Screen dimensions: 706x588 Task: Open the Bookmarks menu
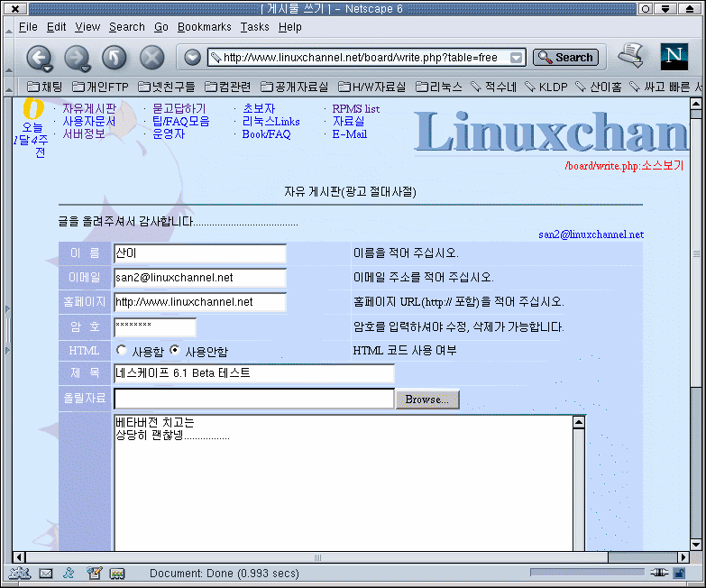pos(204,27)
